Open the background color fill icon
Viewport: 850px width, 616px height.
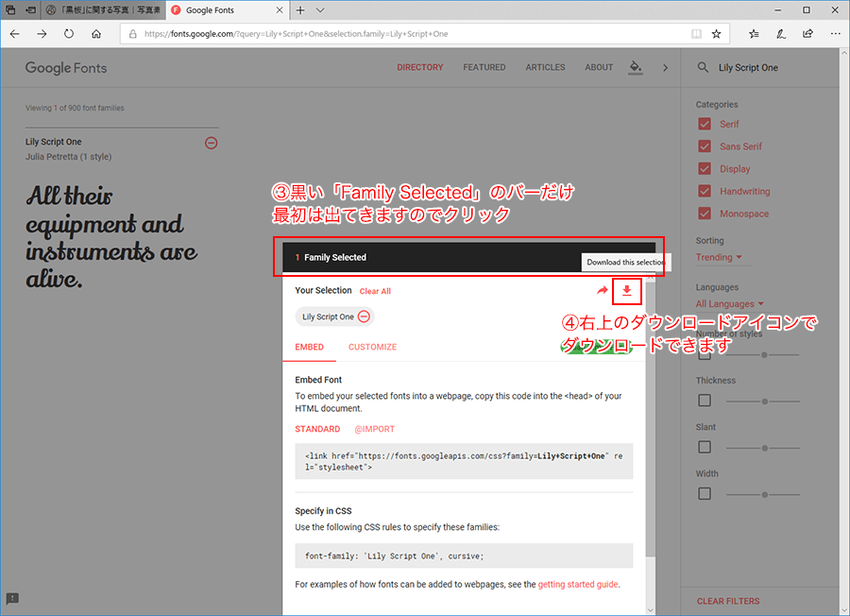(x=636, y=68)
